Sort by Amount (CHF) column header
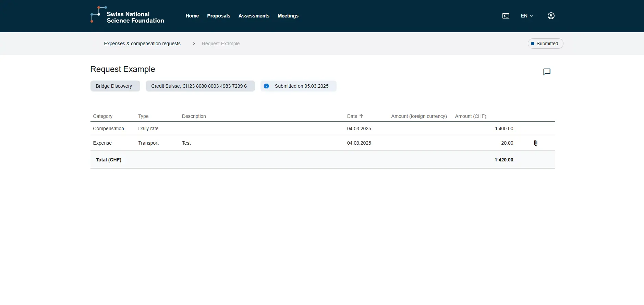Screen dimensions: 644x305 coord(470,116)
